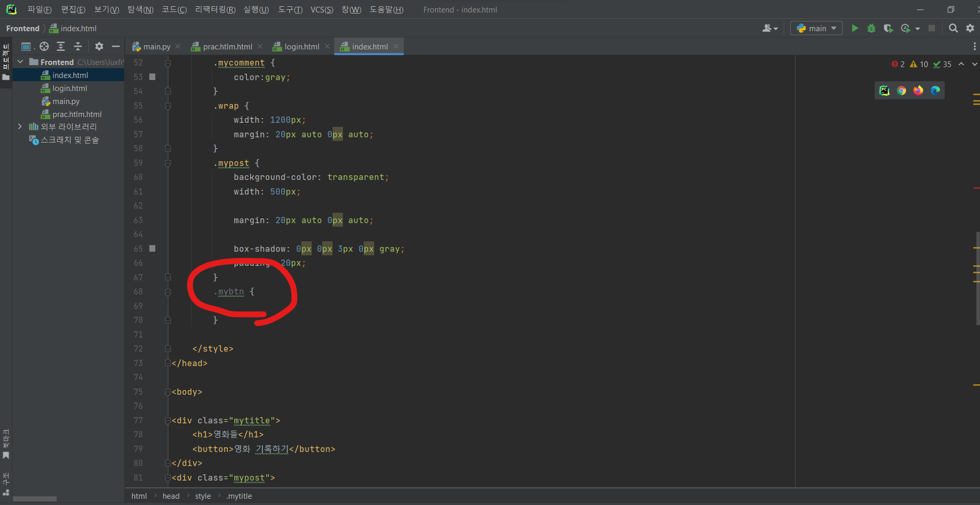This screenshot has width=980, height=505.
Task: Run the main configuration
Action: (855, 28)
